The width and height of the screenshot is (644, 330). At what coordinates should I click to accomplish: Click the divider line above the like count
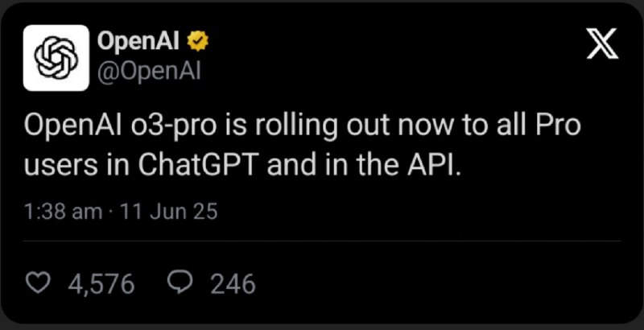coord(322,241)
